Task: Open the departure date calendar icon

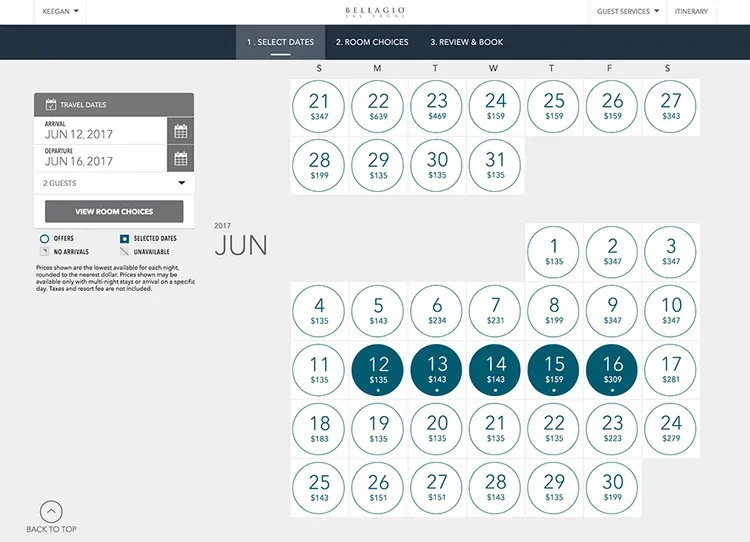Action: (x=180, y=158)
